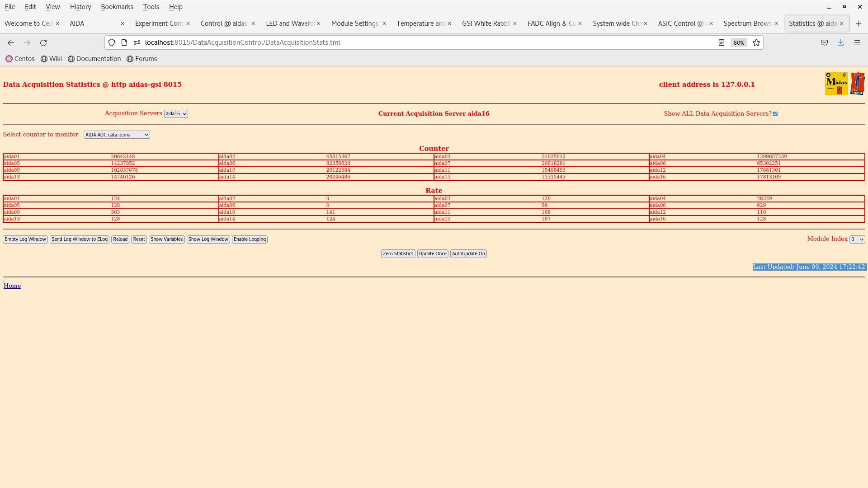The height and width of the screenshot is (488, 868).
Task: Expand the AIDA ADC data items selector
Action: pyautogui.click(x=117, y=135)
